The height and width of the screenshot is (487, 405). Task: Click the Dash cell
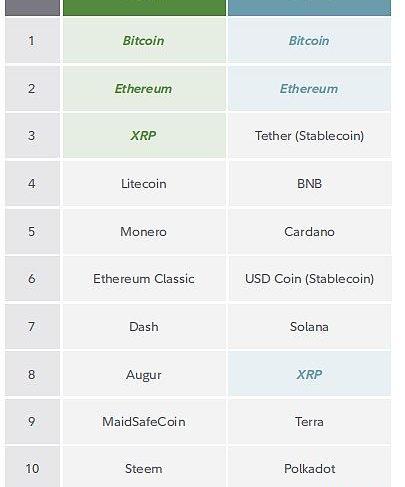click(144, 326)
